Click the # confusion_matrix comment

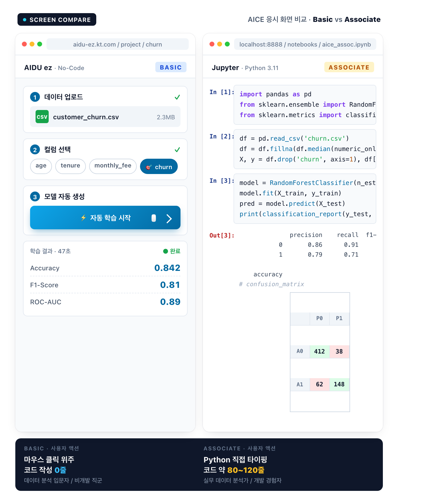(271, 284)
